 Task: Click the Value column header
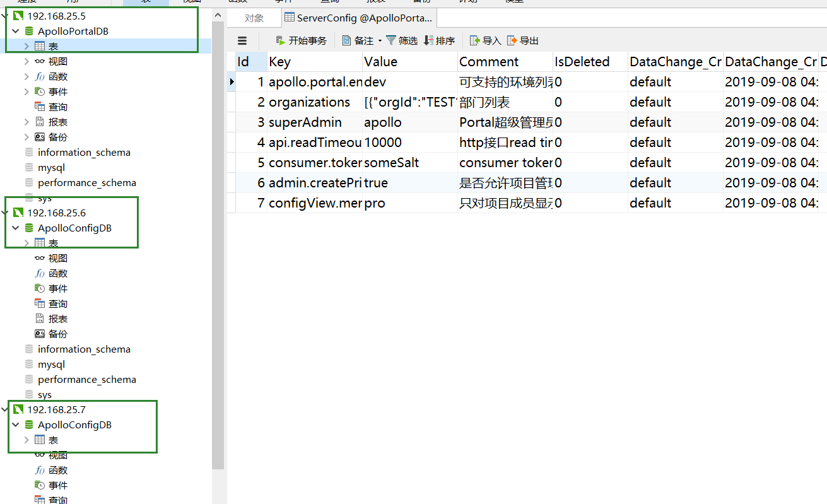410,62
